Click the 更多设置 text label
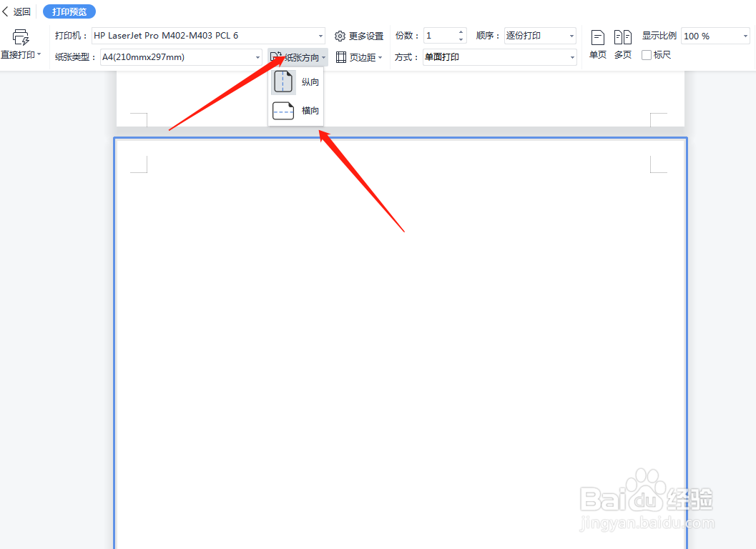The image size is (756, 549). click(x=366, y=36)
